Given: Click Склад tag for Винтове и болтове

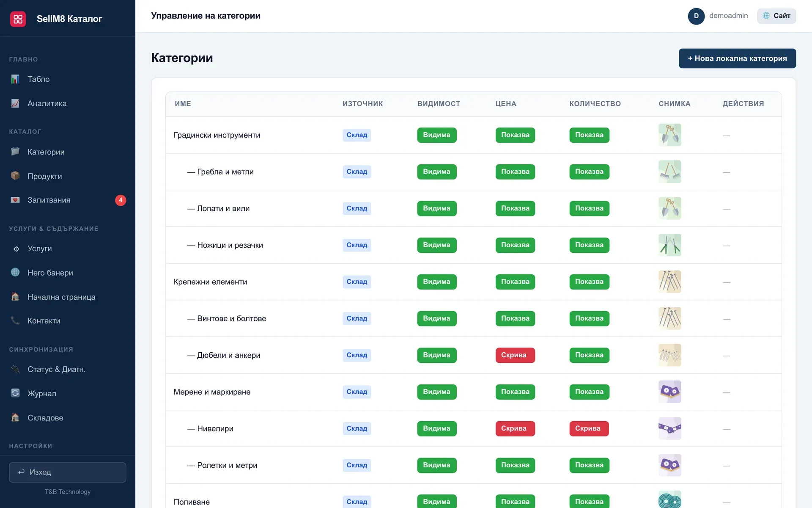Looking at the screenshot, I should tap(357, 318).
